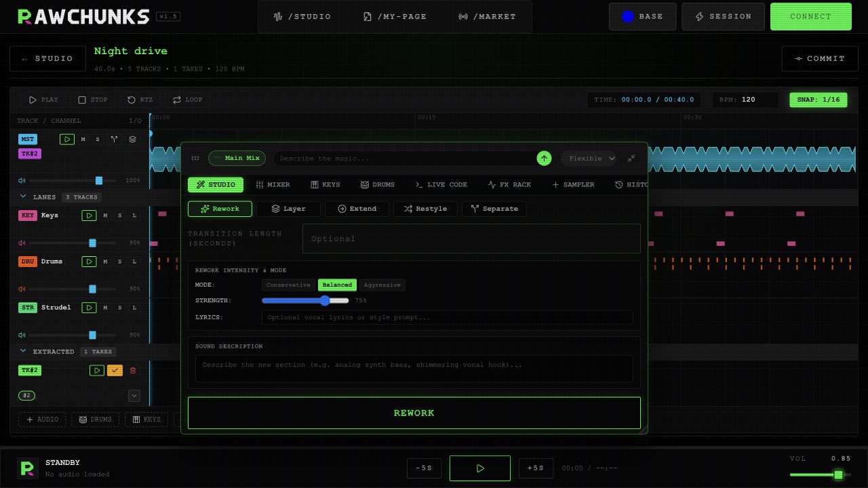Click the green send arrow in the prompt bar
The width and height of the screenshot is (868, 488).
(544, 158)
